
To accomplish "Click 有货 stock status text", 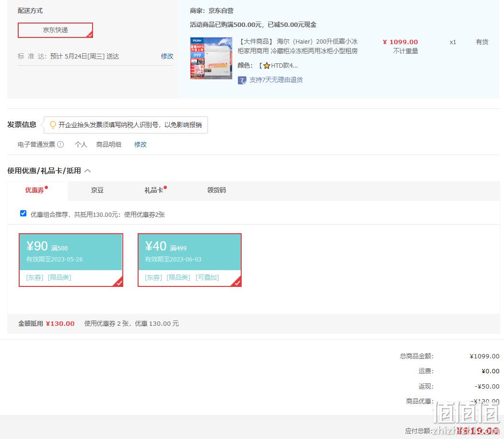I will [x=482, y=42].
